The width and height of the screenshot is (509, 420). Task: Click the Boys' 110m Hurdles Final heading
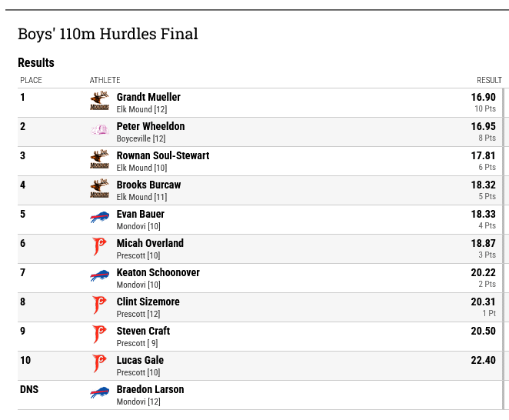pos(108,34)
